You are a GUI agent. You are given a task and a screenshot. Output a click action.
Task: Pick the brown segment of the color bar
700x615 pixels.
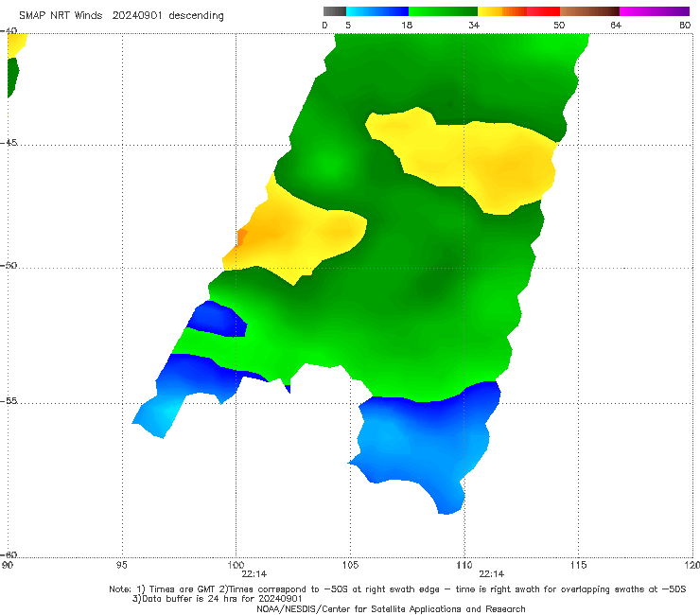[x=589, y=11]
